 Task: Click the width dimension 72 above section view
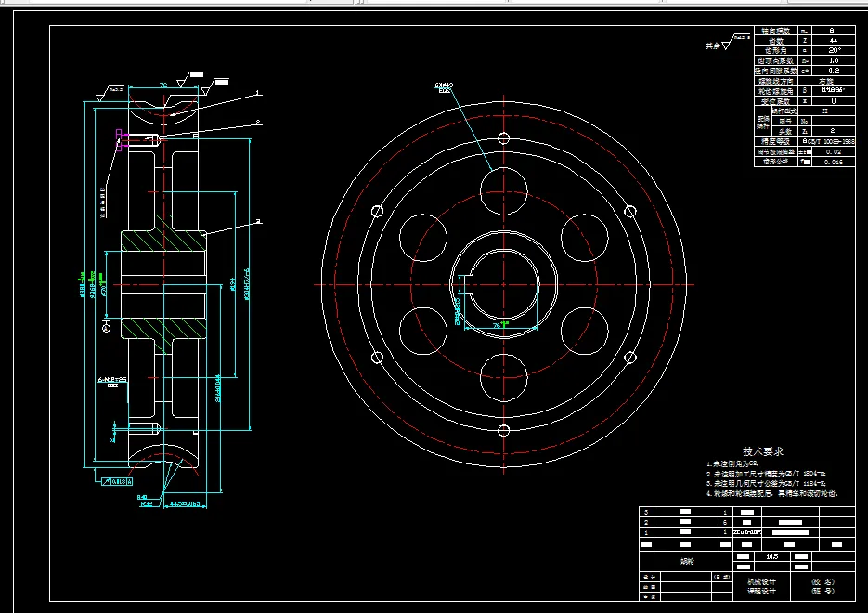coord(163,85)
